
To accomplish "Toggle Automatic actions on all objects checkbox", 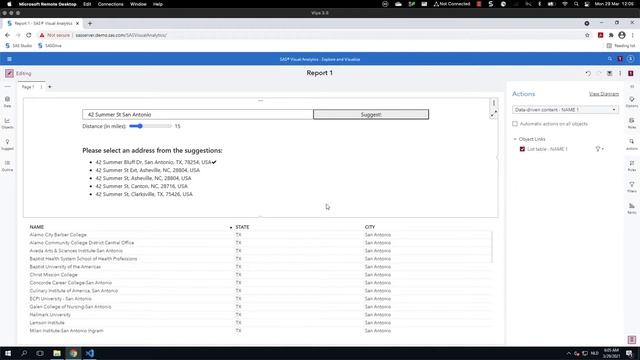I will pyautogui.click(x=515, y=124).
